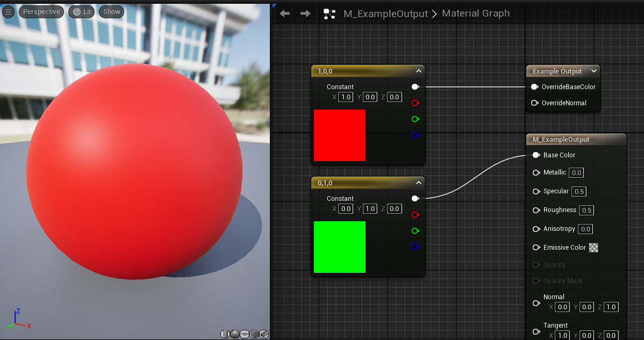Collapse the 0,1,0 constant node
Image resolution: width=644 pixels, height=340 pixels.
(x=418, y=183)
